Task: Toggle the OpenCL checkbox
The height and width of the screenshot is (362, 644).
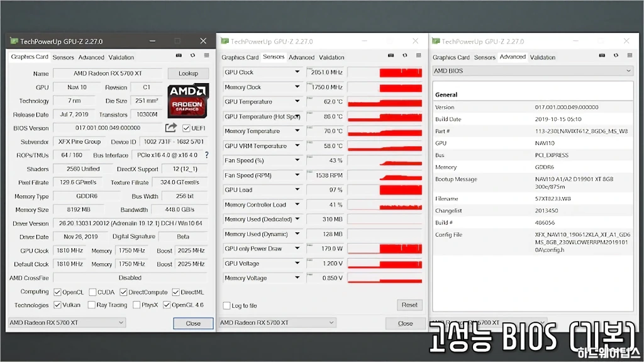Action: pyautogui.click(x=57, y=292)
